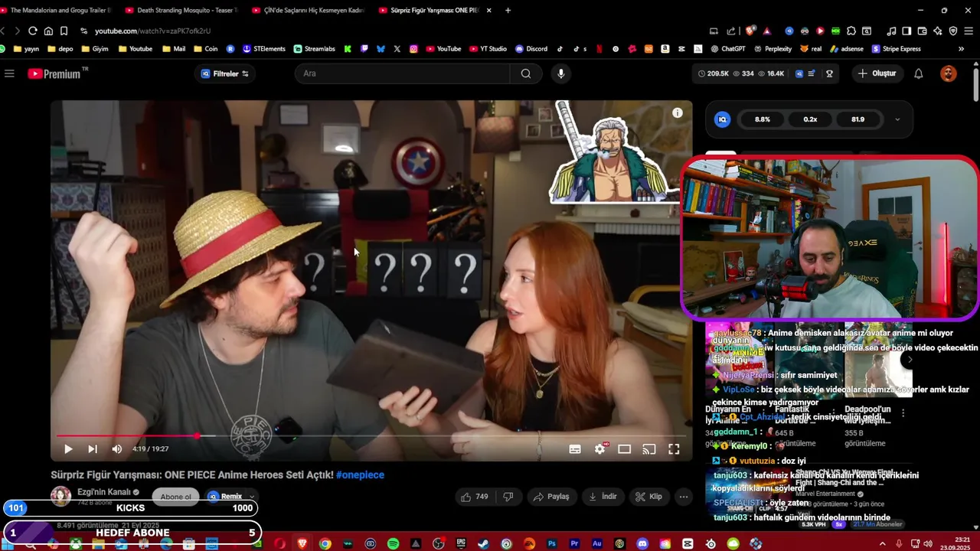Open a new browser tab

(508, 10)
